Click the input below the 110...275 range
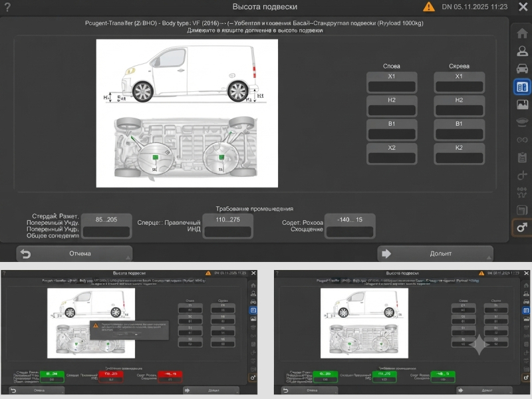Viewport: 532px width, 399px height. pyautogui.click(x=227, y=231)
